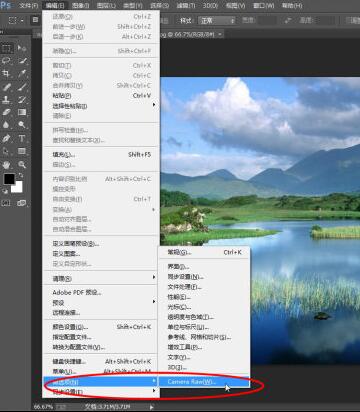Click the swap width and height icon
Screen dimensions: 360x412
(x=288, y=21)
